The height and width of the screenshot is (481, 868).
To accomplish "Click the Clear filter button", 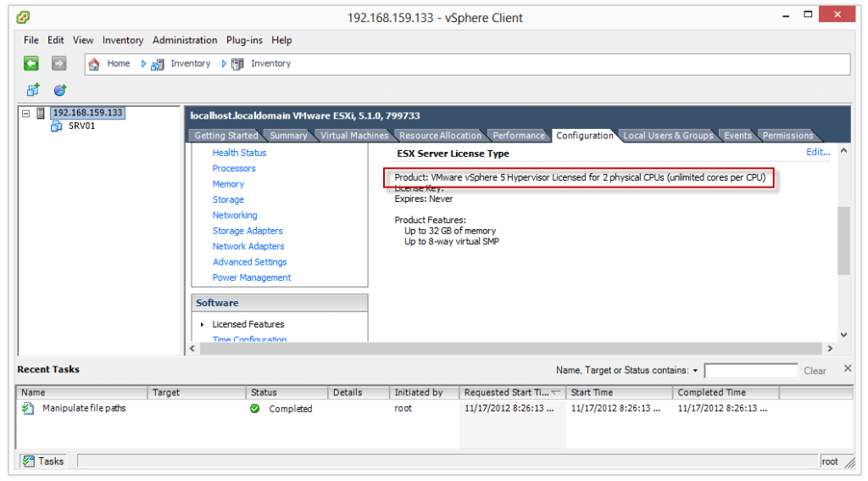I will [x=815, y=371].
